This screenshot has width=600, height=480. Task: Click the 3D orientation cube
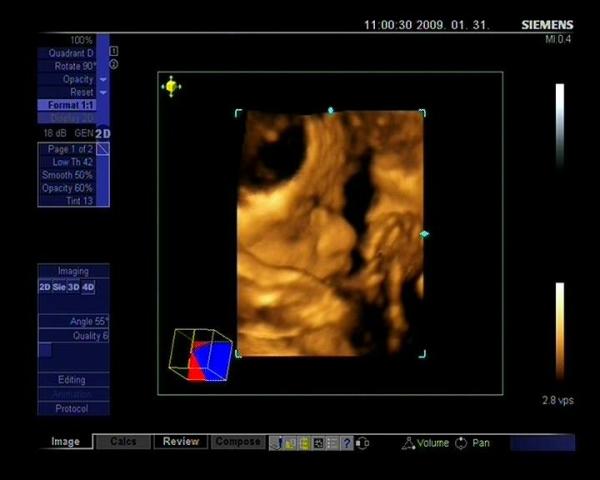(201, 355)
